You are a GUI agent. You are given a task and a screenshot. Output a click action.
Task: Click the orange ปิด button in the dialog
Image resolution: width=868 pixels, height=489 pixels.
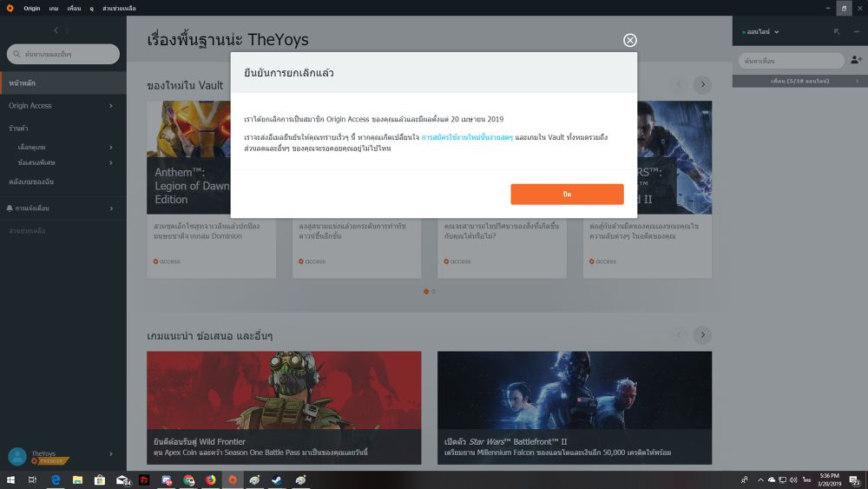[567, 195]
